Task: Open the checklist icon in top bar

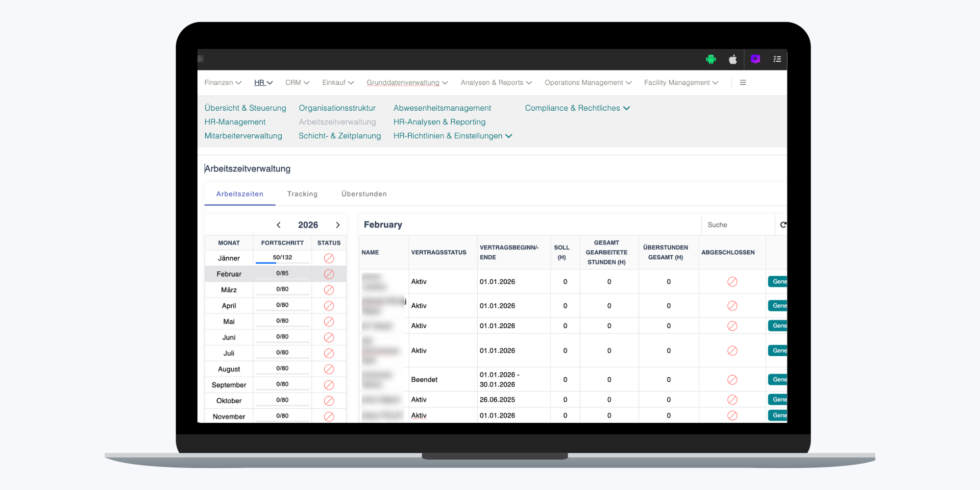Action: click(x=777, y=59)
